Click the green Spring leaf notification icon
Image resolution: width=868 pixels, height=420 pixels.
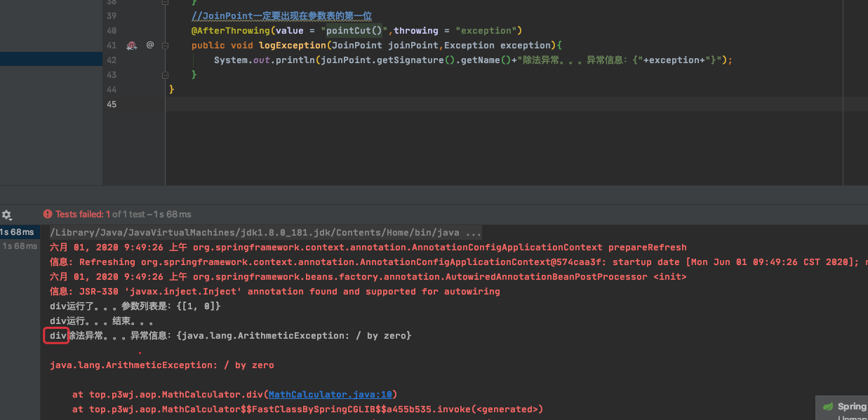(x=828, y=407)
